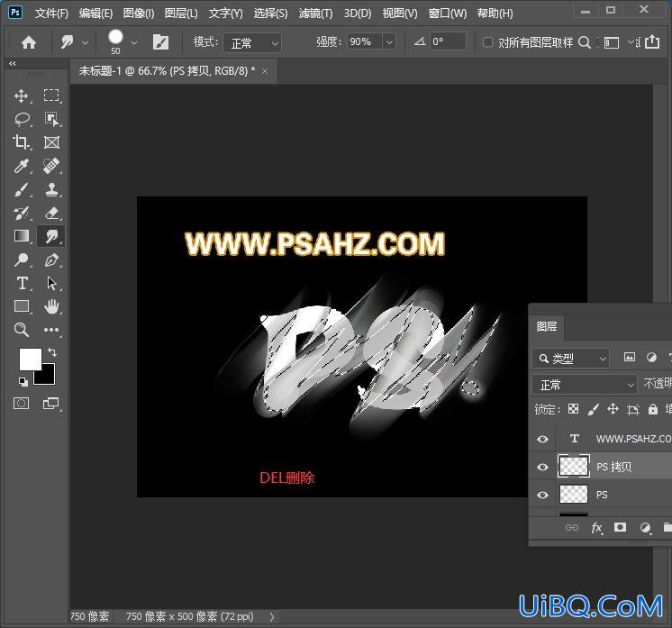This screenshot has height=628, width=672.
Task: Toggle lock image pixels brush icon
Action: (x=593, y=409)
